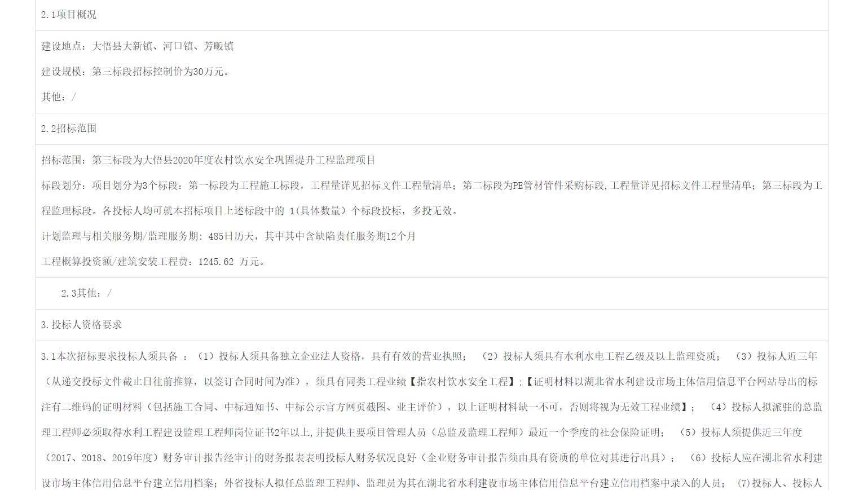The width and height of the screenshot is (868, 490).
Task: Click the 3.投标人资格要求 section heading
Action: point(81,325)
